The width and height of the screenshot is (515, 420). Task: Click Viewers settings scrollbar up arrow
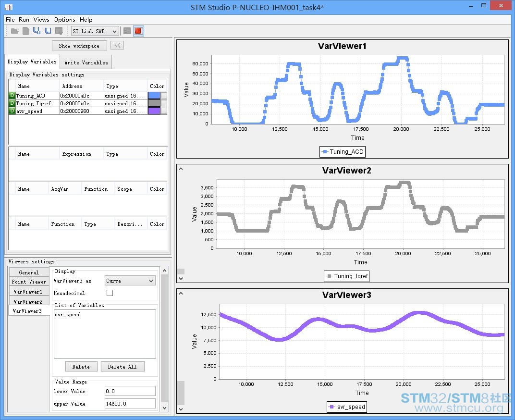[x=165, y=271]
